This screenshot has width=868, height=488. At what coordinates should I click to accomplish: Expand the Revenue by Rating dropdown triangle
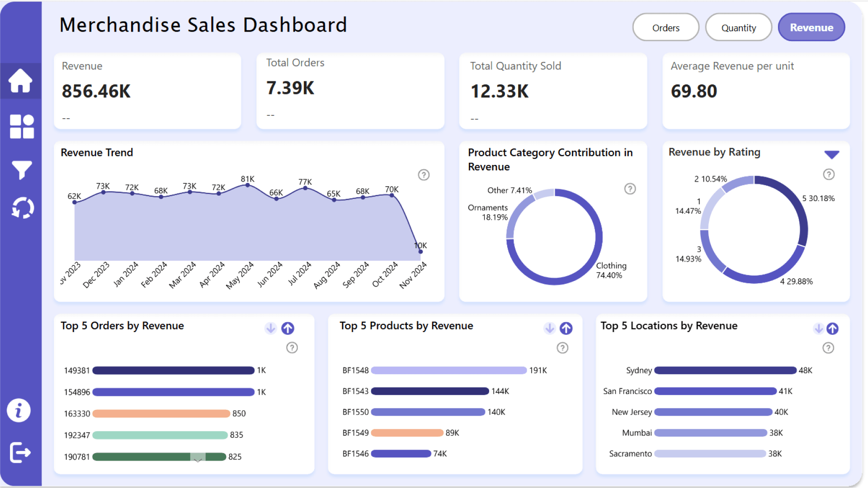832,155
